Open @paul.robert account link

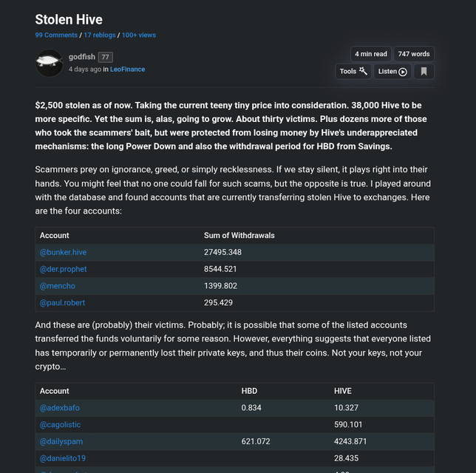(x=62, y=303)
